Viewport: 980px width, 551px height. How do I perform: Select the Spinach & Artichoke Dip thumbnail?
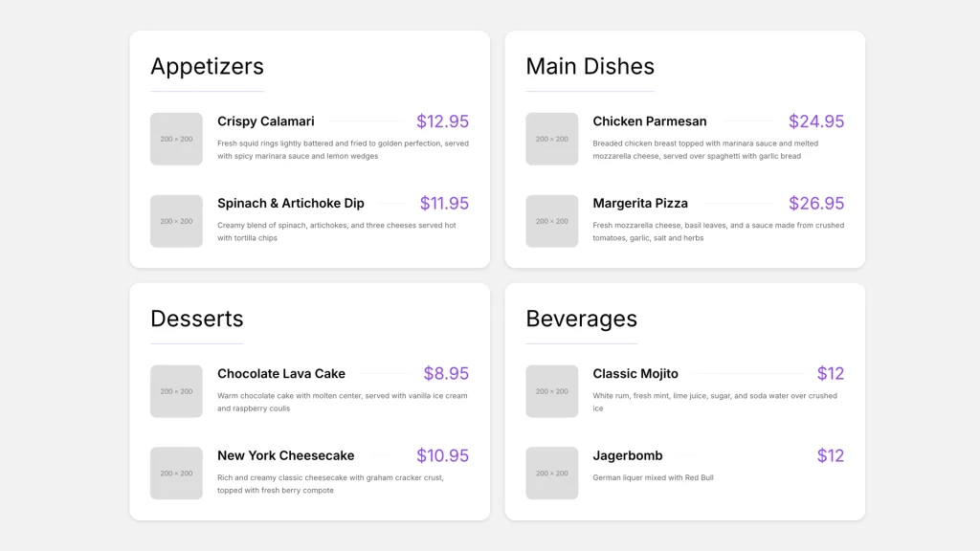(176, 221)
